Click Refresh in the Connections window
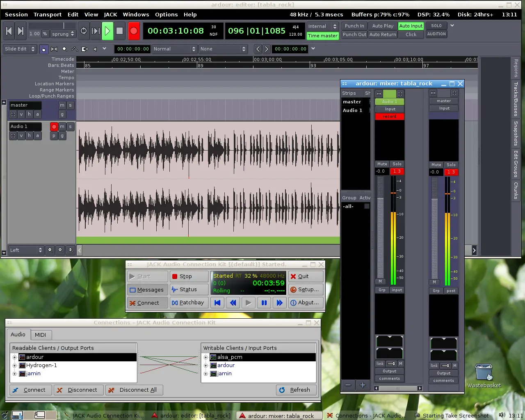The image size is (525, 420). pyautogui.click(x=296, y=390)
